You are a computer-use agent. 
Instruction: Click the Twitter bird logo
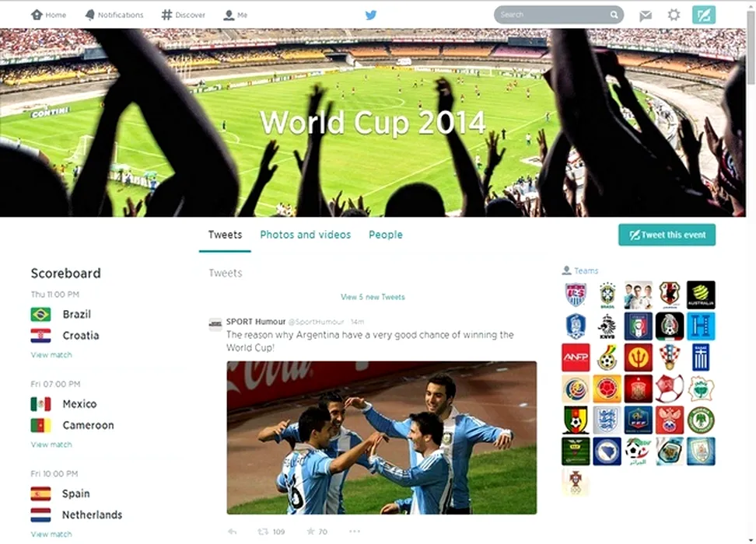pos(371,15)
